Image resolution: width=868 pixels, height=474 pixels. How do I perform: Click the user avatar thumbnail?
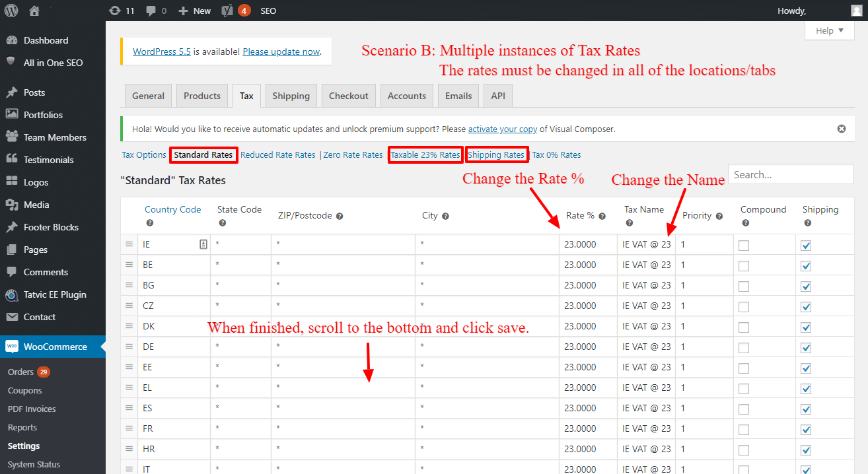pos(856,11)
